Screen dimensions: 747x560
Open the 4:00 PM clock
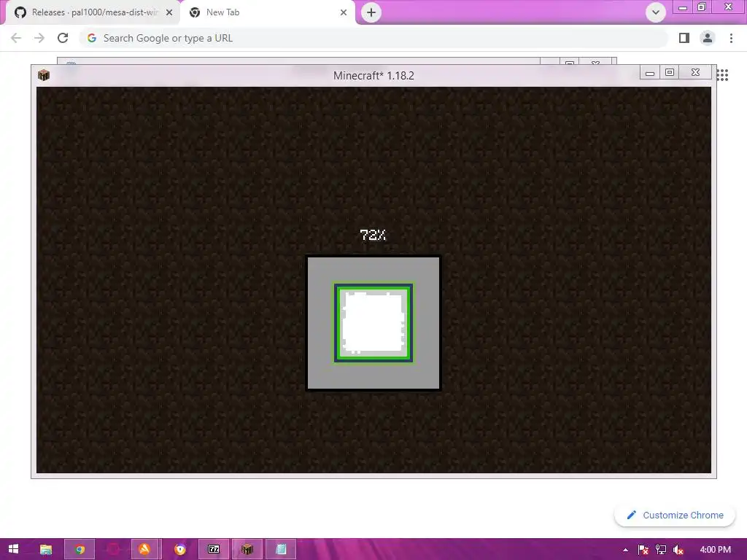click(x=715, y=550)
